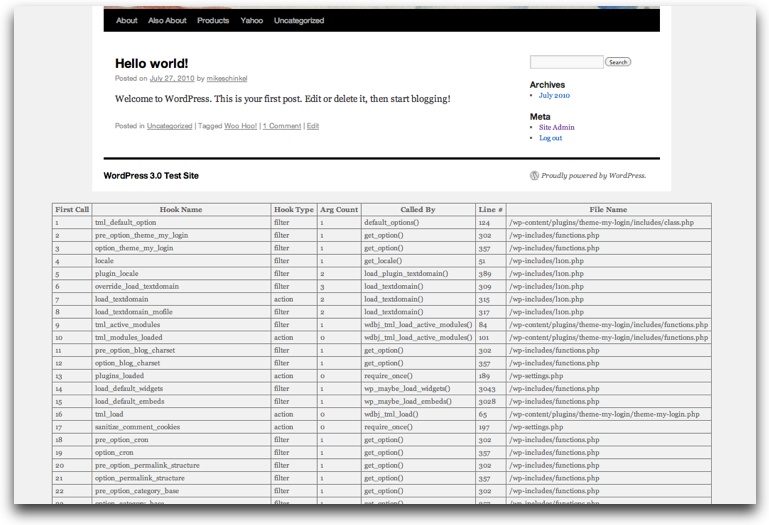The height and width of the screenshot is (525, 769).
Task: Select the override_load_textdomain cell
Action: tap(181, 286)
